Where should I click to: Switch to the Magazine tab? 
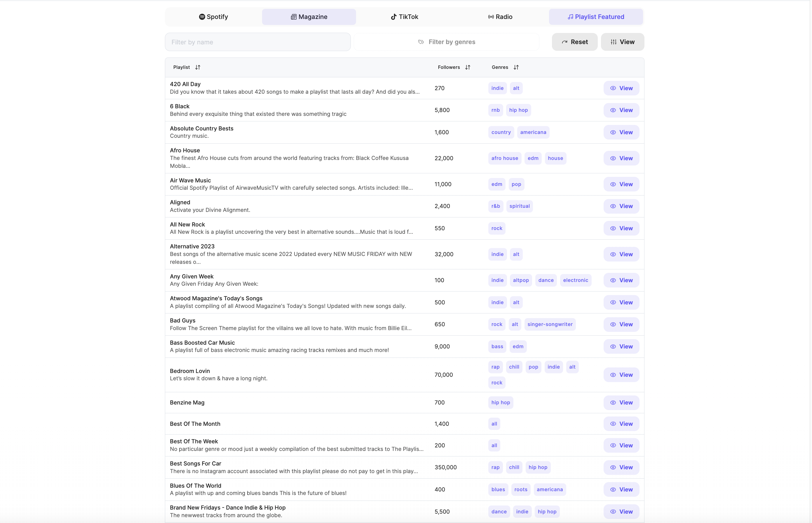pos(309,17)
